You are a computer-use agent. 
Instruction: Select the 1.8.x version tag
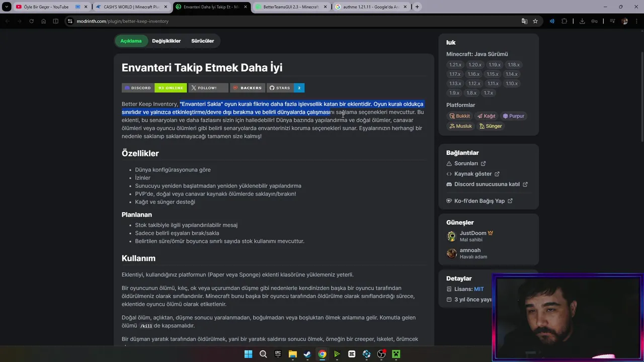(x=471, y=93)
